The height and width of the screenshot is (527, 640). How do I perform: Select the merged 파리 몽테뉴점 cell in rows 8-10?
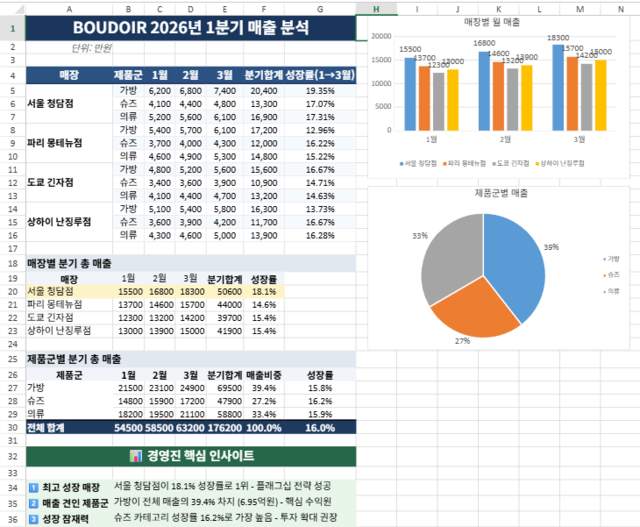69,143
